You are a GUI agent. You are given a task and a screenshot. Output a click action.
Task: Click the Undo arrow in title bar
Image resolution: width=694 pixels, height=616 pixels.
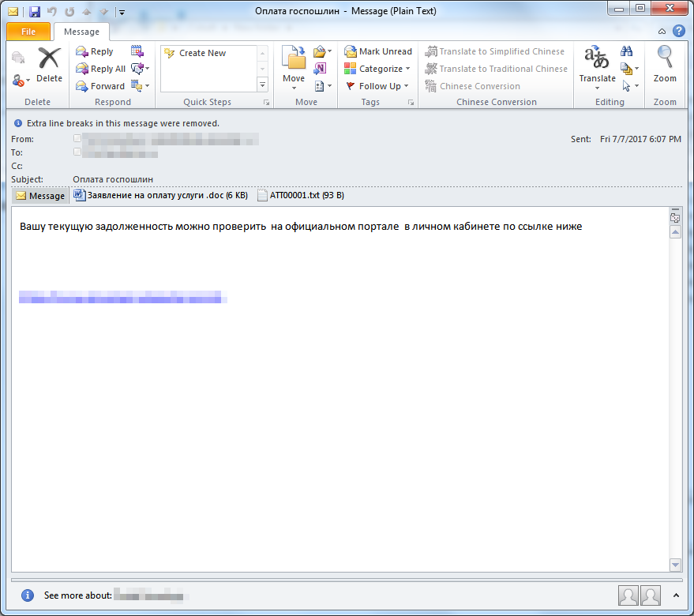click(x=52, y=12)
